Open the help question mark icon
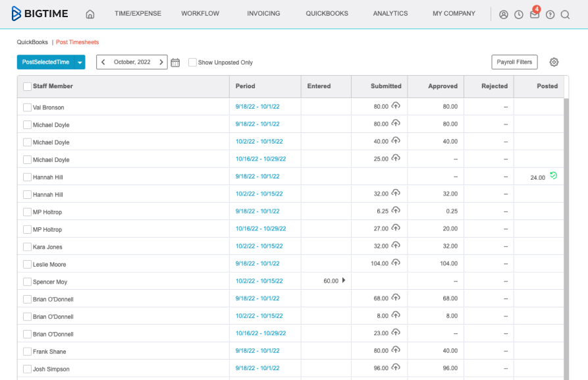This screenshot has height=380, width=588. pos(550,14)
